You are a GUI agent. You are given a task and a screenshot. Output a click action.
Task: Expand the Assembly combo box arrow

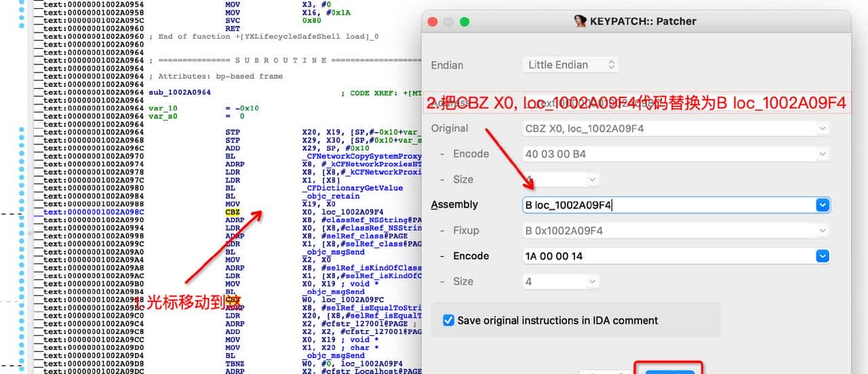823,205
